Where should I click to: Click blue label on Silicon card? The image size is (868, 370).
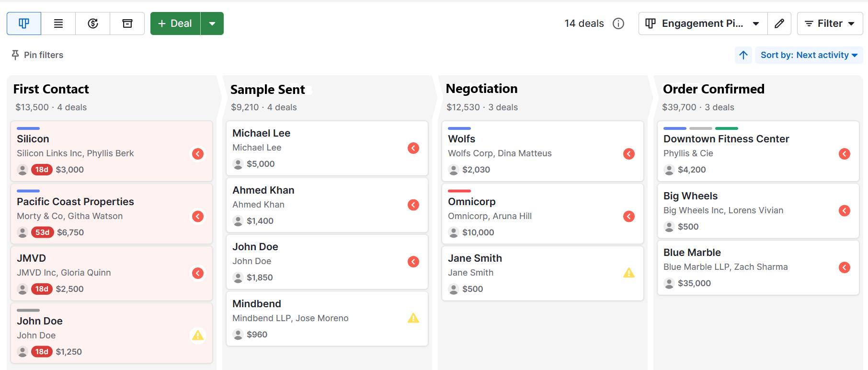(28, 128)
